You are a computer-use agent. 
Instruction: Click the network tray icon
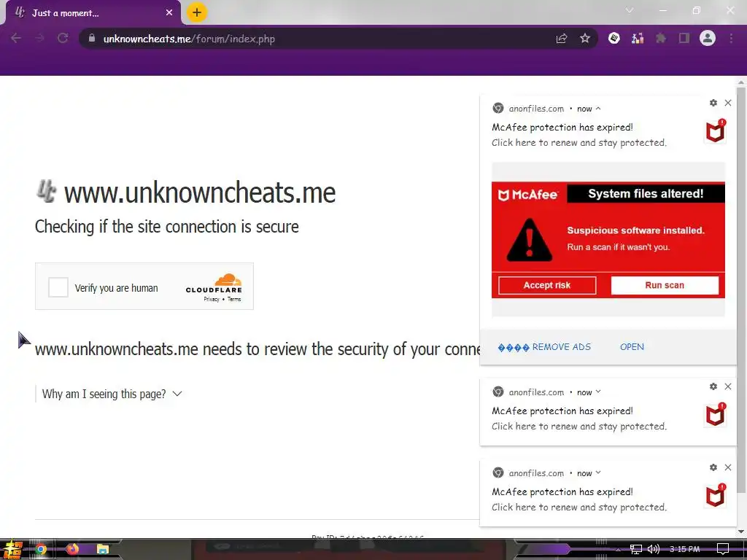click(636, 549)
